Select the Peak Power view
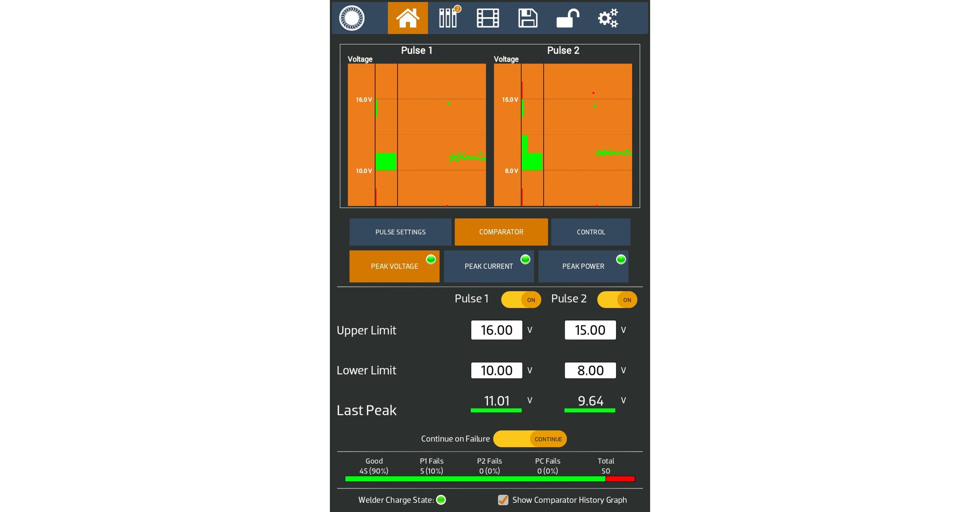 pyautogui.click(x=583, y=266)
